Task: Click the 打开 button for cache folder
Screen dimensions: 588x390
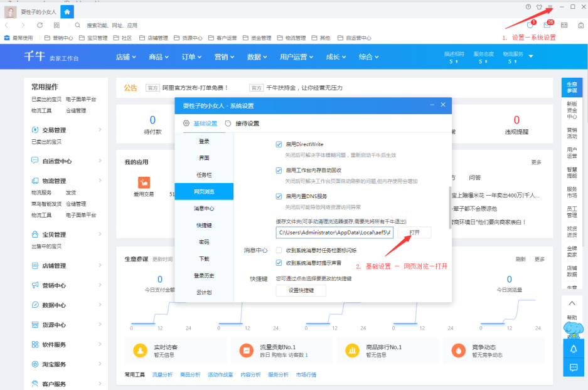Action: (x=414, y=233)
